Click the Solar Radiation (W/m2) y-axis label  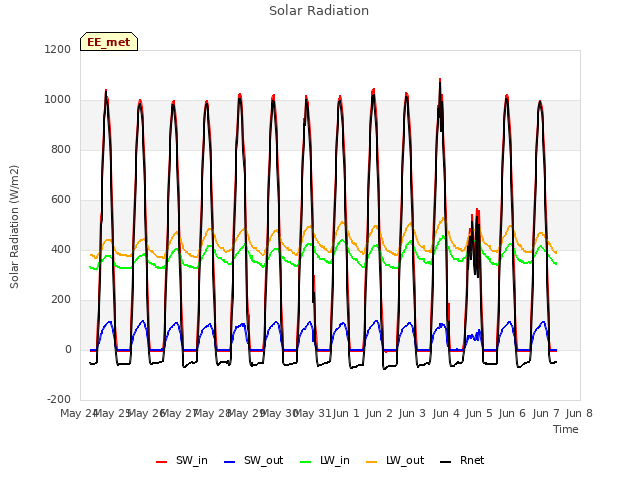pos(14,227)
